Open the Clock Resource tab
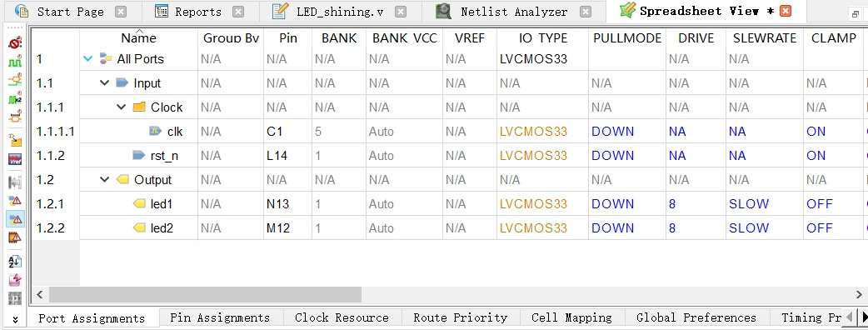This screenshot has width=868, height=330. pos(342,317)
